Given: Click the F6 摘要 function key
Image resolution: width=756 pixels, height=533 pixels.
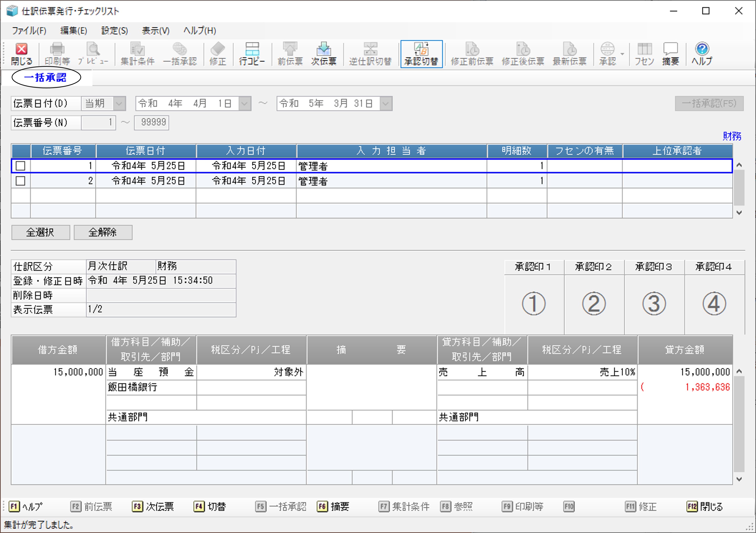Looking at the screenshot, I should coord(333,506).
